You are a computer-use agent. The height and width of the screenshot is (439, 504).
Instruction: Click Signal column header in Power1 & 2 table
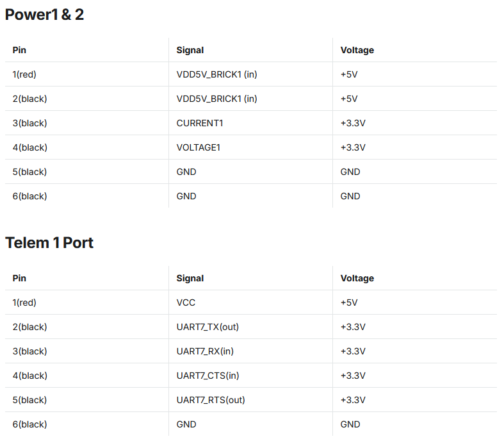pos(190,50)
